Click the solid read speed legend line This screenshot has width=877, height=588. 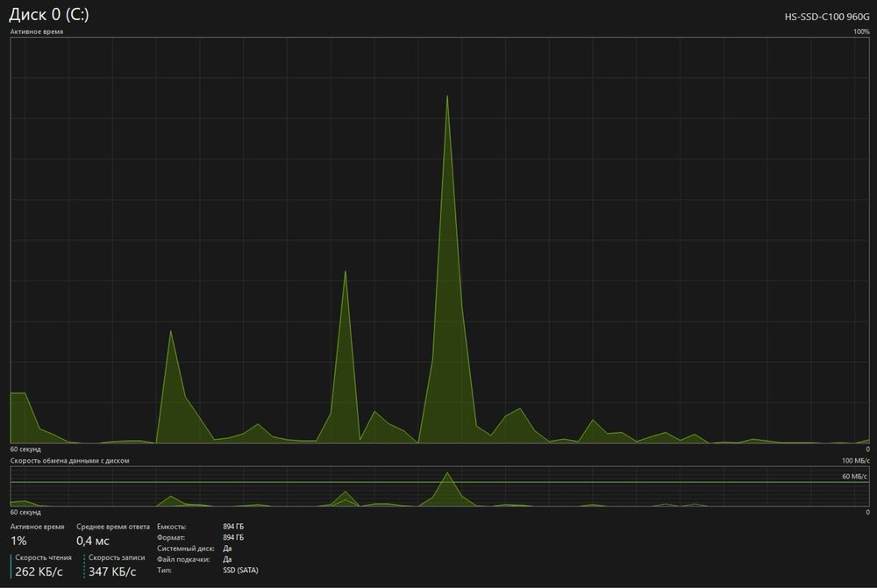pos(11,565)
